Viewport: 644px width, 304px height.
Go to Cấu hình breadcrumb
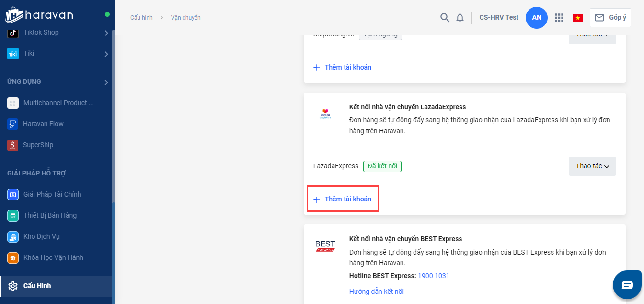(141, 18)
